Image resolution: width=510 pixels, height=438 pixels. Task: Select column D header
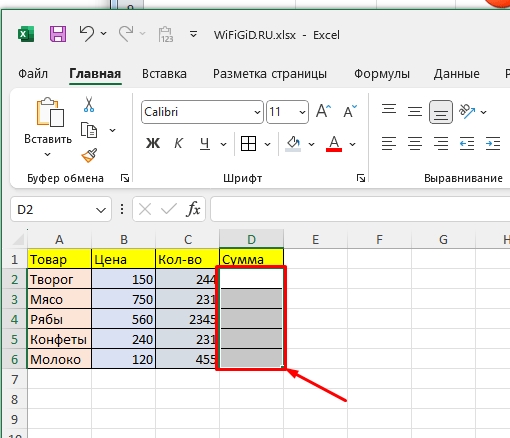[x=251, y=239]
